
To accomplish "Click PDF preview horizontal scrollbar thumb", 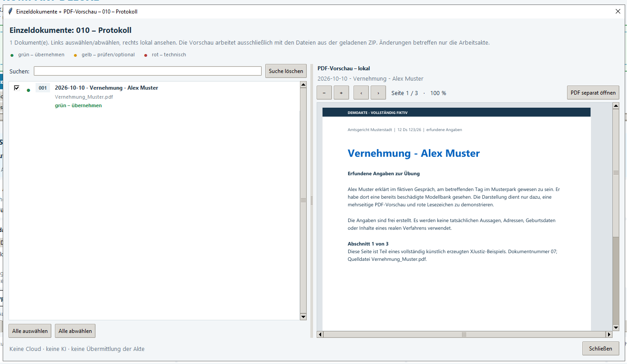I will [x=464, y=334].
